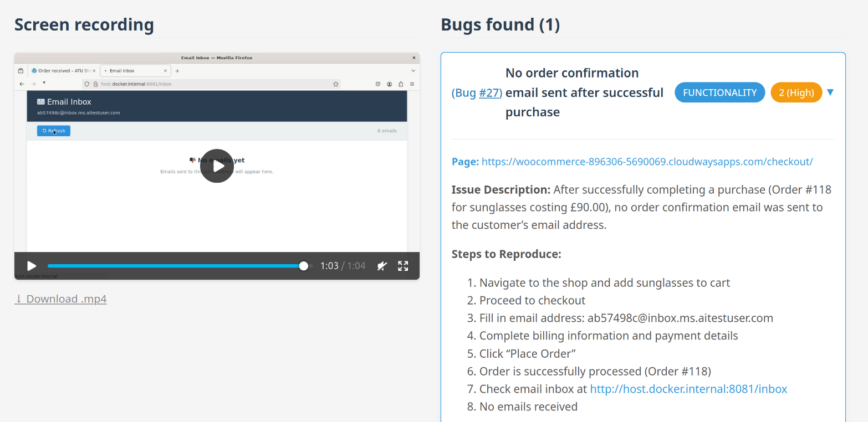
Task: Open the host.docker.internal inbox link
Action: click(x=688, y=389)
